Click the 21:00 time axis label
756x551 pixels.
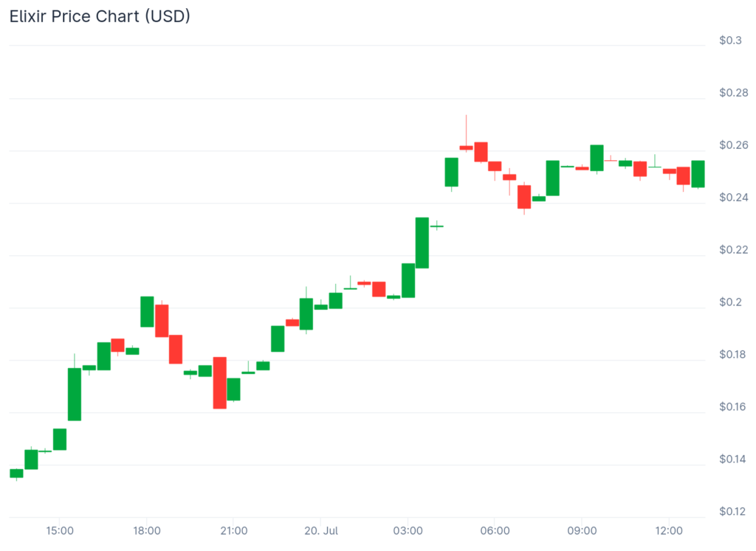tap(234, 531)
